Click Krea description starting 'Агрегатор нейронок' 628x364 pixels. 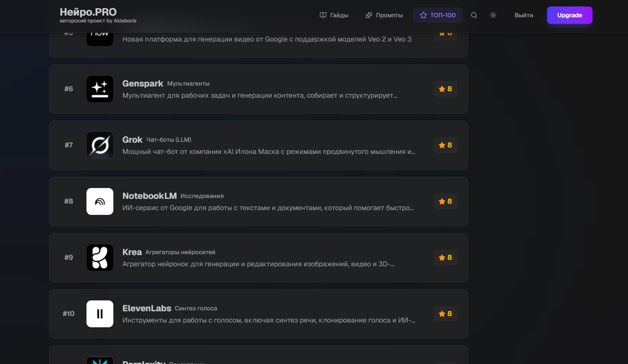coord(258,264)
